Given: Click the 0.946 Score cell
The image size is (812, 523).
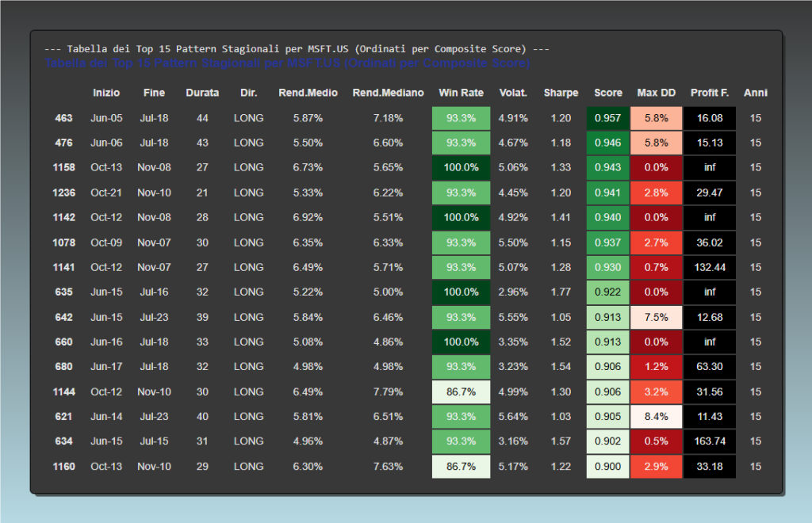Looking at the screenshot, I should pyautogui.click(x=608, y=143).
